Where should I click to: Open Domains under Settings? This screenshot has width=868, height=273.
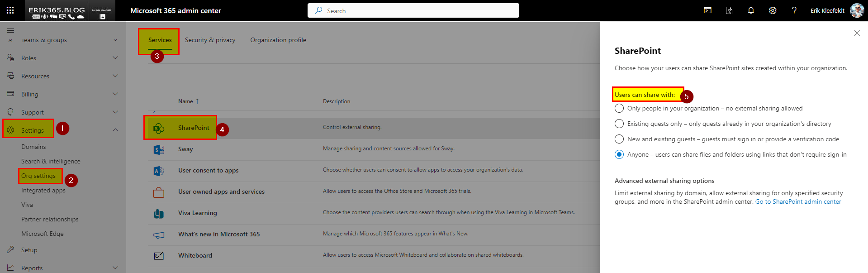pyautogui.click(x=33, y=147)
